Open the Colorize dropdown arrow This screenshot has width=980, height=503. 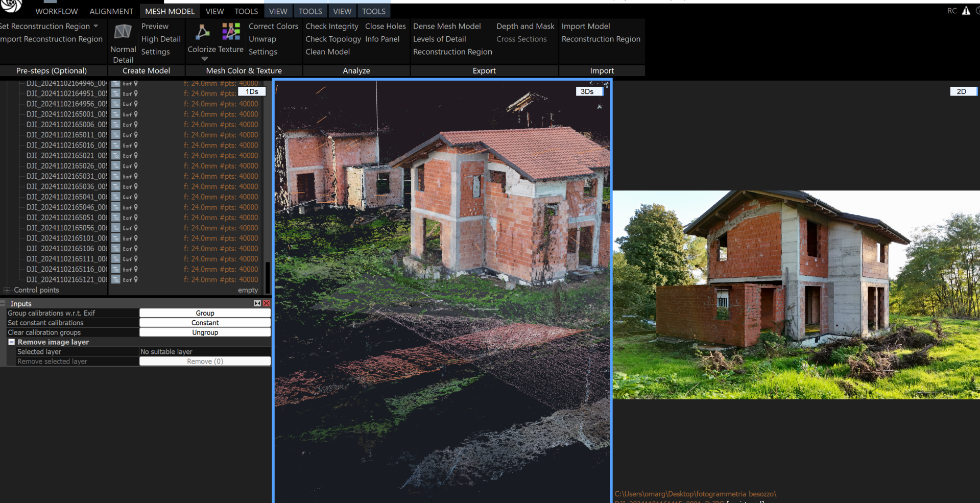[205, 59]
